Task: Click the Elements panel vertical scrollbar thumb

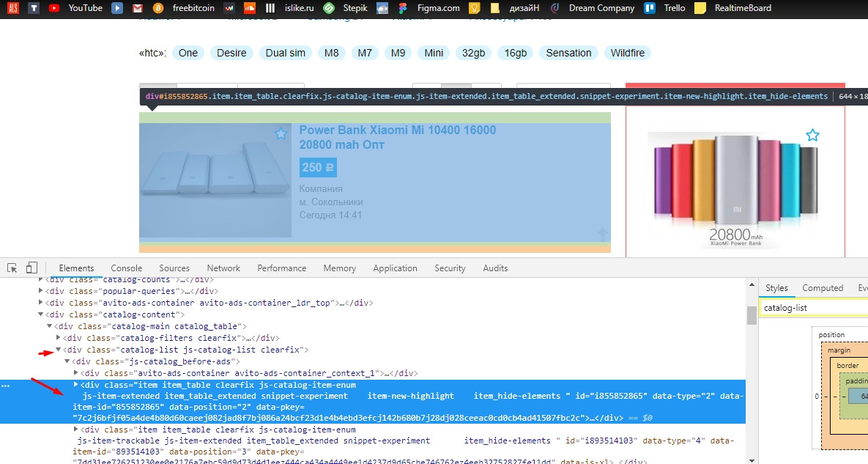Action: [752, 315]
